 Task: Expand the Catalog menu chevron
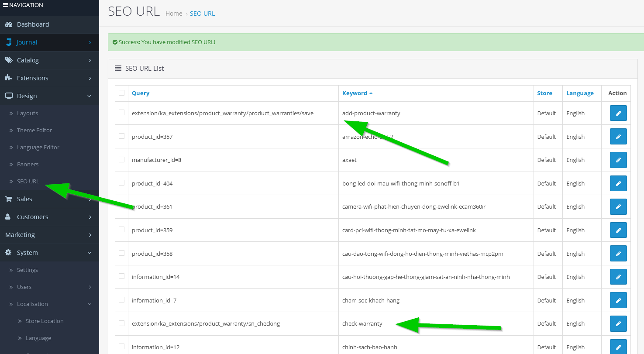pos(90,60)
